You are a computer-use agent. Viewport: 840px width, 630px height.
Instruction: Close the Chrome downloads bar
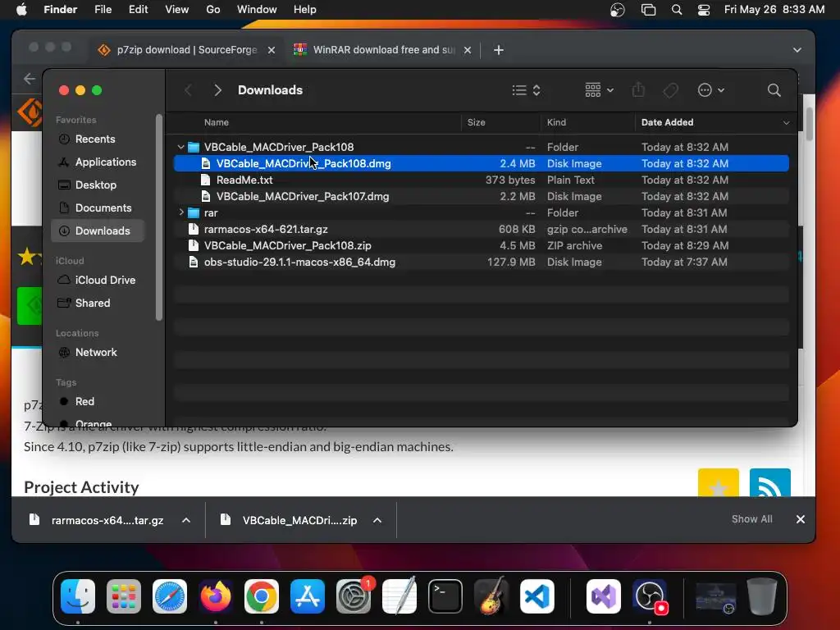tap(801, 519)
